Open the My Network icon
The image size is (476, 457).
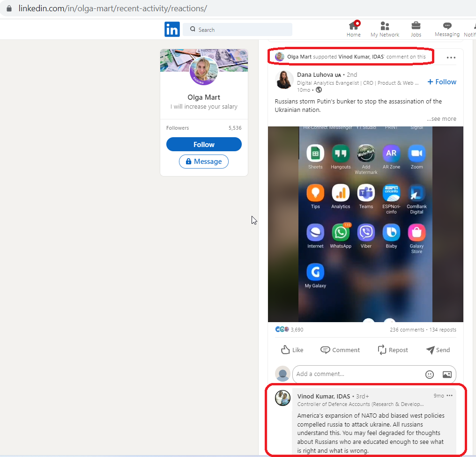pos(385,29)
